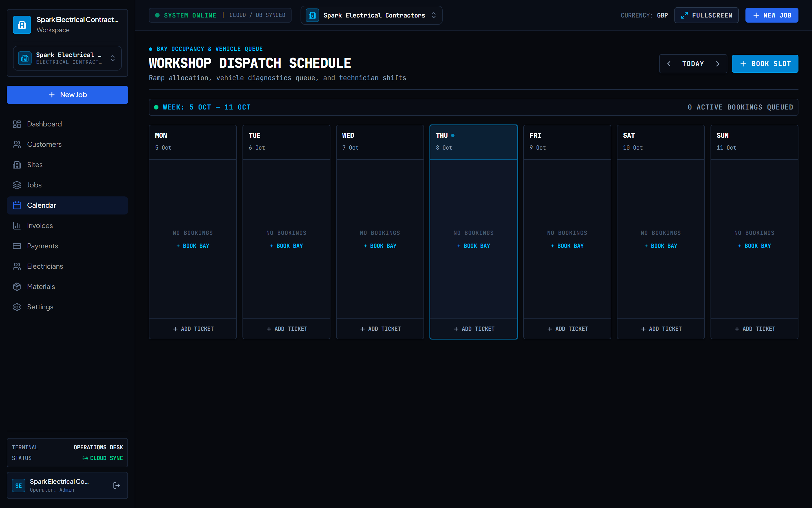Click the Materials box icon
This screenshot has height=508, width=812.
click(x=17, y=286)
